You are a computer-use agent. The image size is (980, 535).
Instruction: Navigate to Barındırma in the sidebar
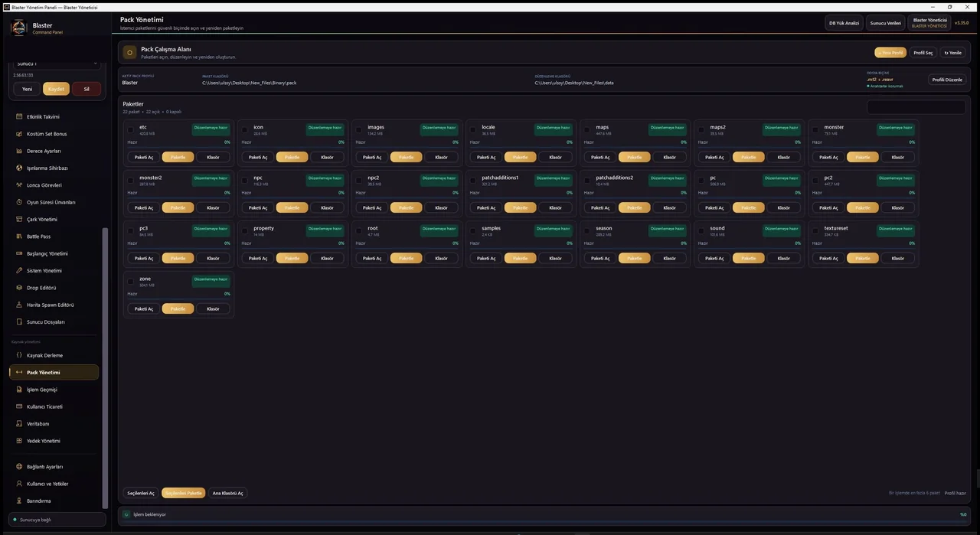click(x=54, y=501)
